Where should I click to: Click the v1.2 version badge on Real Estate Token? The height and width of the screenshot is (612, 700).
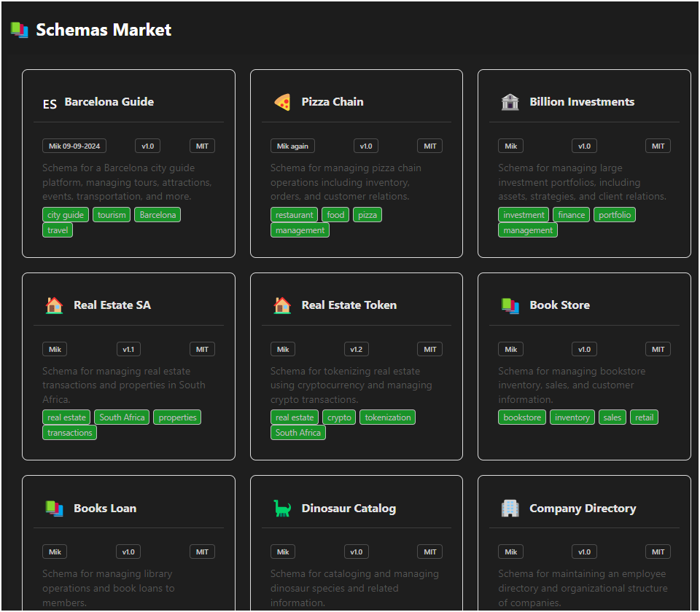[x=356, y=349]
